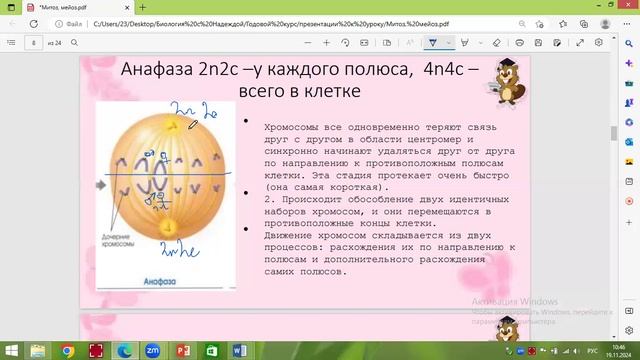Open Word from the taskbar
The image size is (640, 360).
click(x=240, y=351)
